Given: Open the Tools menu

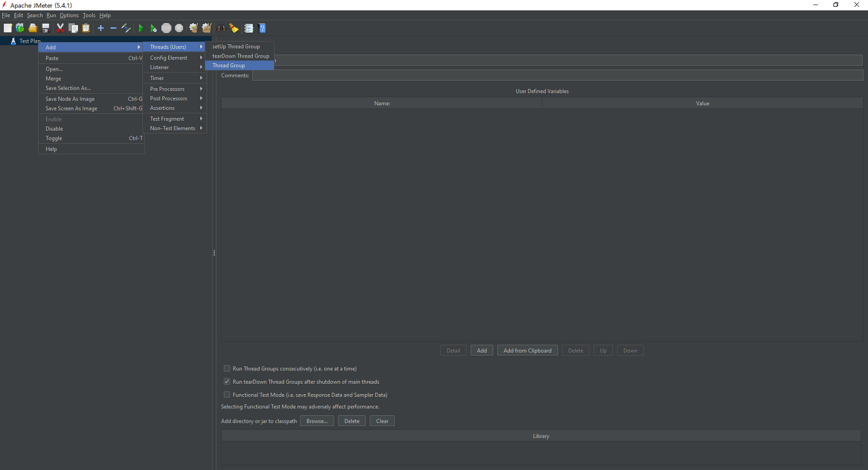Looking at the screenshot, I should click(x=89, y=16).
